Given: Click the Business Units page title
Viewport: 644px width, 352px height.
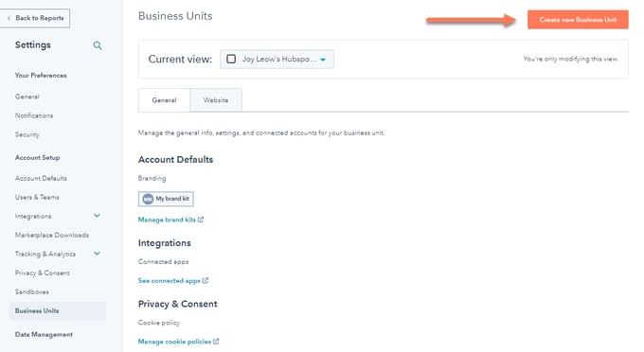Looking at the screenshot, I should point(175,16).
